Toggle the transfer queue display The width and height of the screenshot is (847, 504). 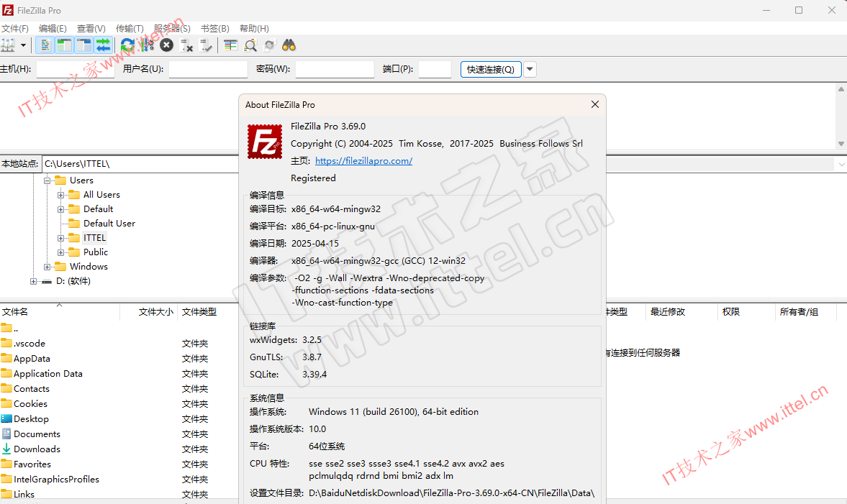pyautogui.click(x=103, y=45)
